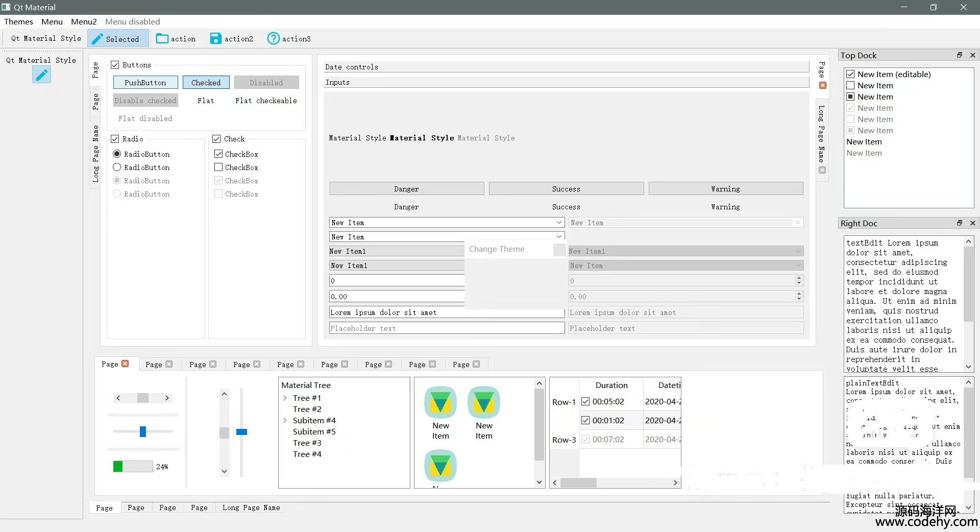Close the right vertical Long Page Name tab
Viewport: 980px width, 532px height.
(x=822, y=170)
